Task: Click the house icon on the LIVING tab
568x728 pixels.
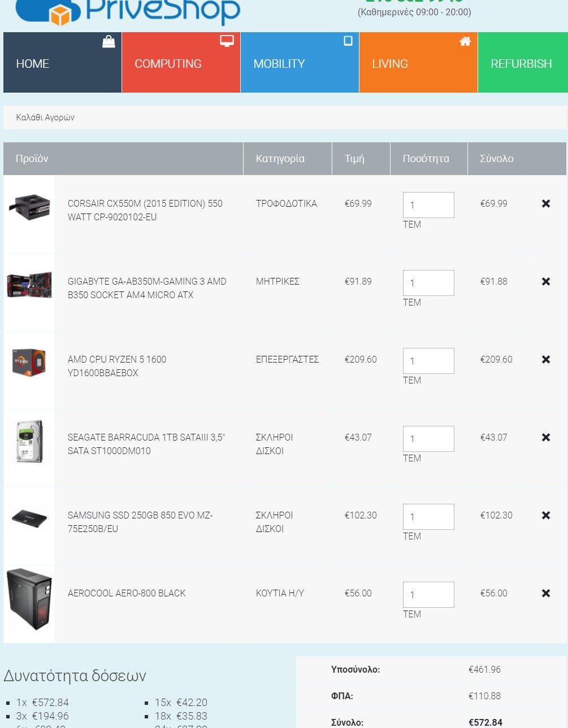Action: pyautogui.click(x=465, y=41)
